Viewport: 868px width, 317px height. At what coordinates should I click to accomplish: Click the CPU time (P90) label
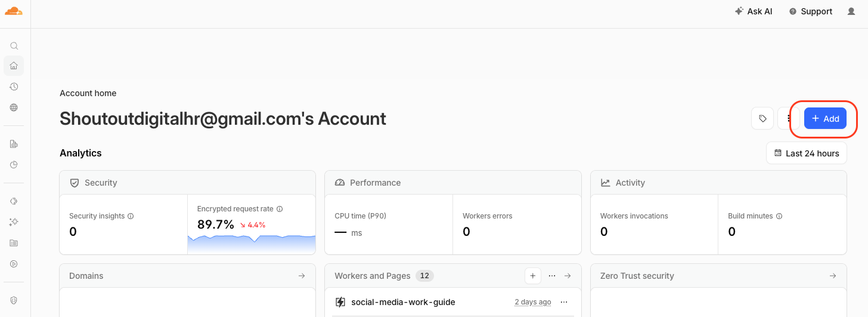[361, 216]
